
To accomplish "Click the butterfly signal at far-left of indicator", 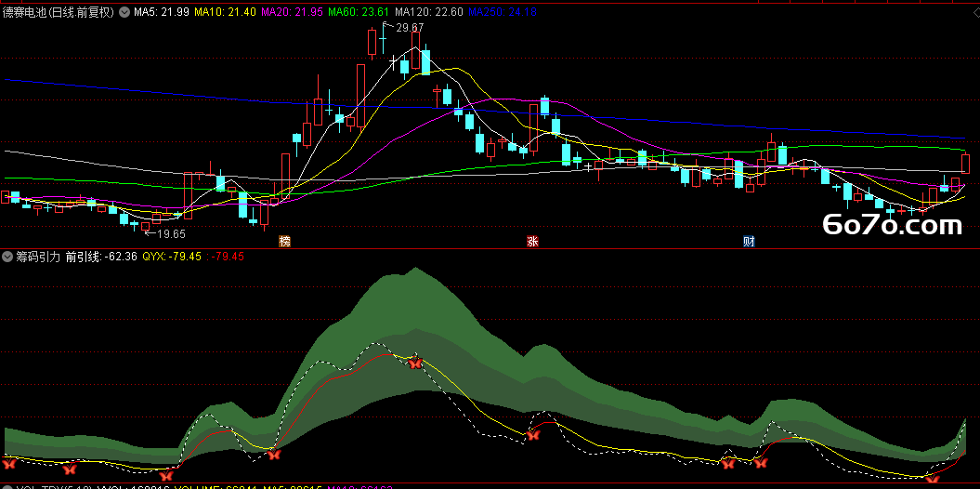I will click(x=8, y=464).
